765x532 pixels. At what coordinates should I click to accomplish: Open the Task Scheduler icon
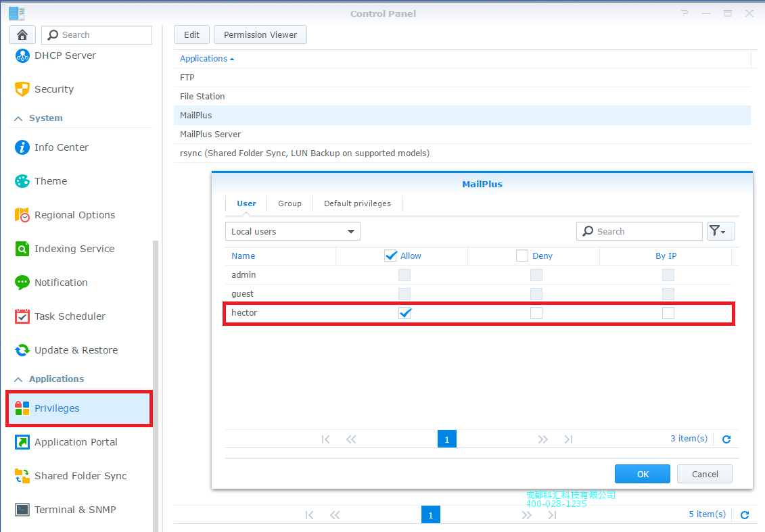(x=22, y=316)
